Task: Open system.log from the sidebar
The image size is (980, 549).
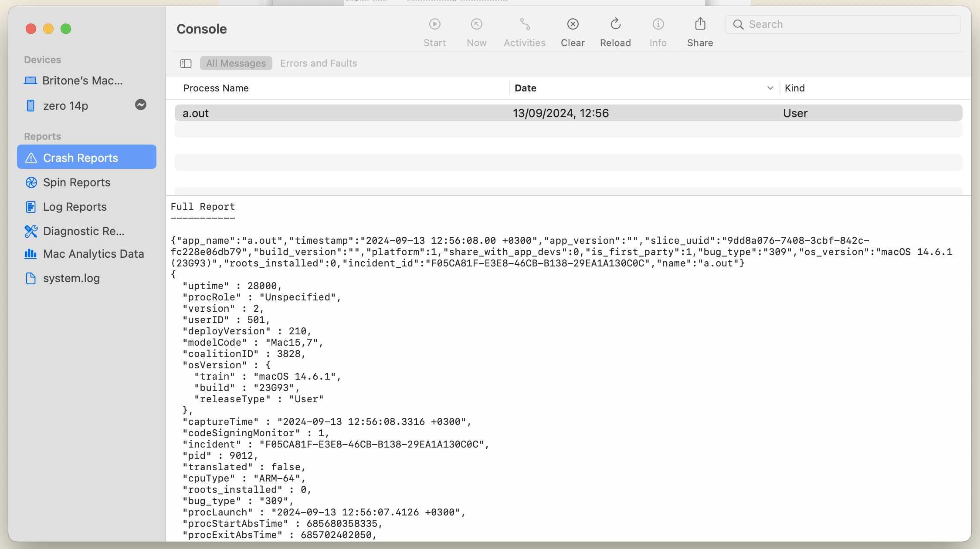Action: [71, 278]
